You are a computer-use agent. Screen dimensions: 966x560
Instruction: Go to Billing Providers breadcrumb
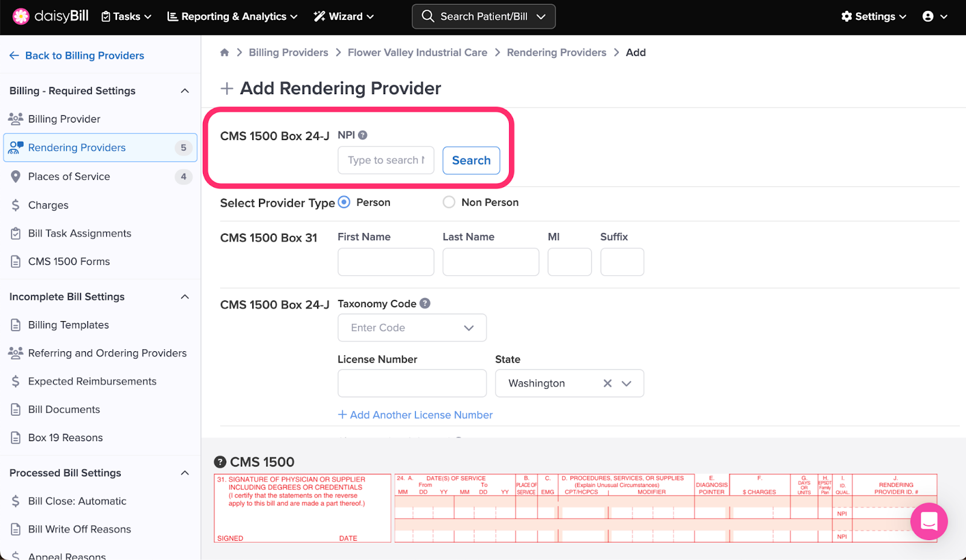(x=289, y=52)
